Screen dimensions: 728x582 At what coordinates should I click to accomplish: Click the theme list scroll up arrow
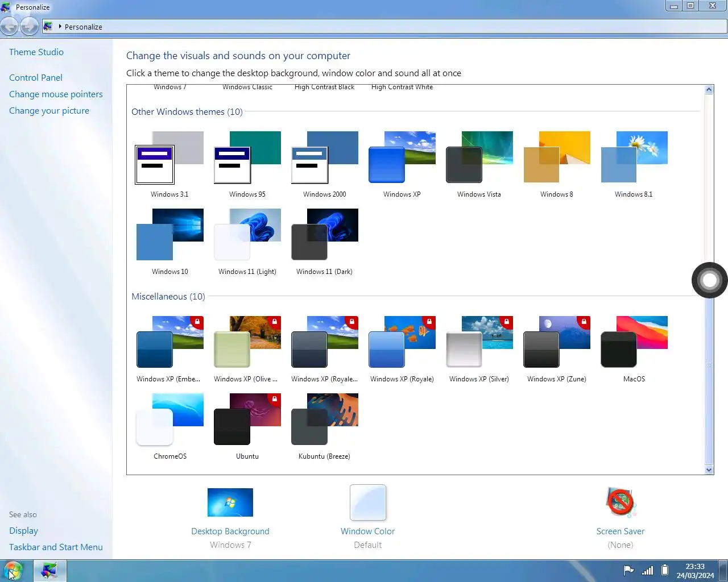point(709,89)
